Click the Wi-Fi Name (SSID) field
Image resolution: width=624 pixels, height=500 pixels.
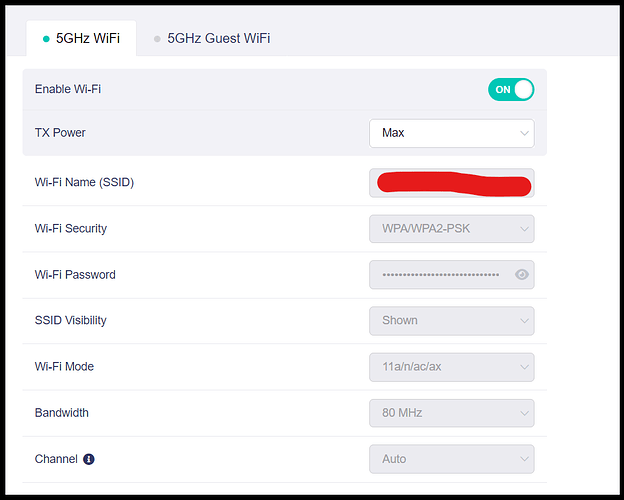click(452, 183)
